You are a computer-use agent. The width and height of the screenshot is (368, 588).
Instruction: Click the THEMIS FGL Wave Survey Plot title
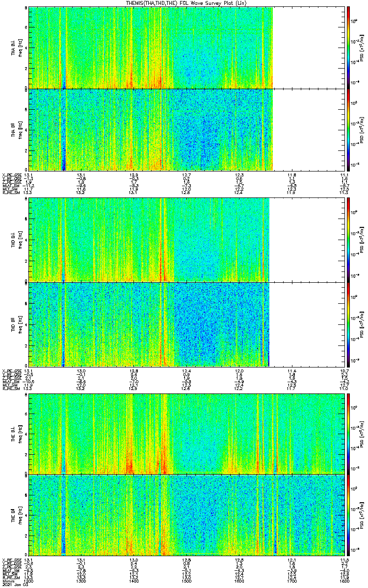tap(186, 3)
